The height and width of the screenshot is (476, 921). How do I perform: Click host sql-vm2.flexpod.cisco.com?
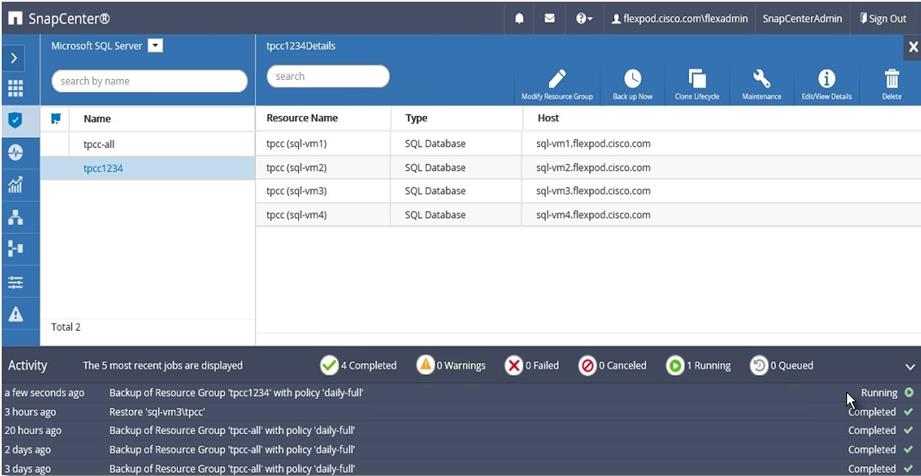(593, 167)
